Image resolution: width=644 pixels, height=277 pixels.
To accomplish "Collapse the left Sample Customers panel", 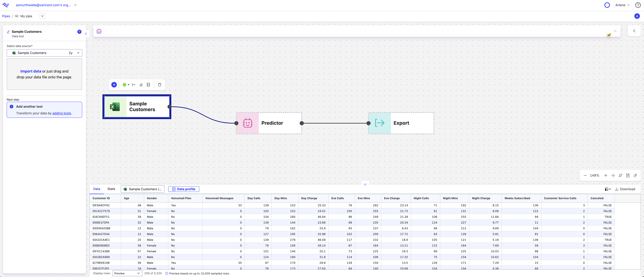I will pyautogui.click(x=86, y=34).
